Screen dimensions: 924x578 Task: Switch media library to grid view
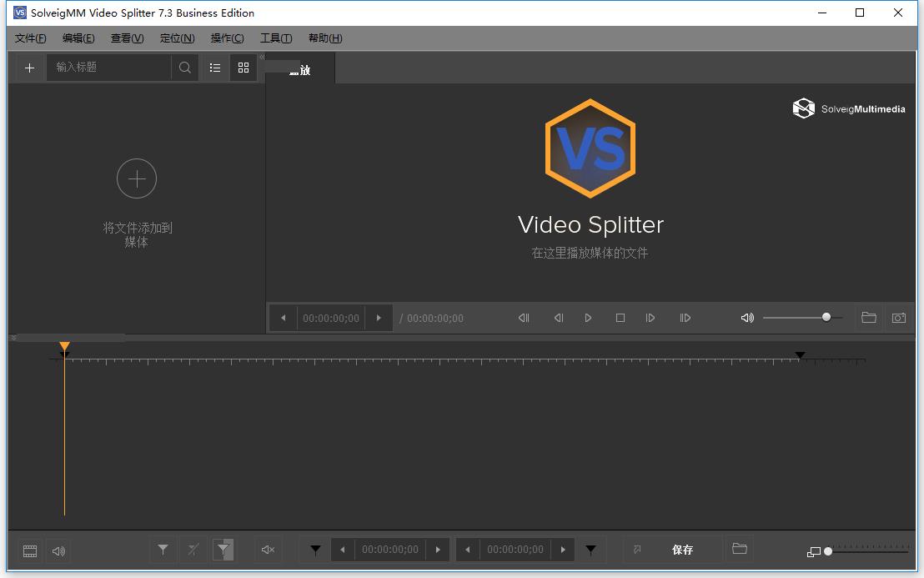point(244,68)
